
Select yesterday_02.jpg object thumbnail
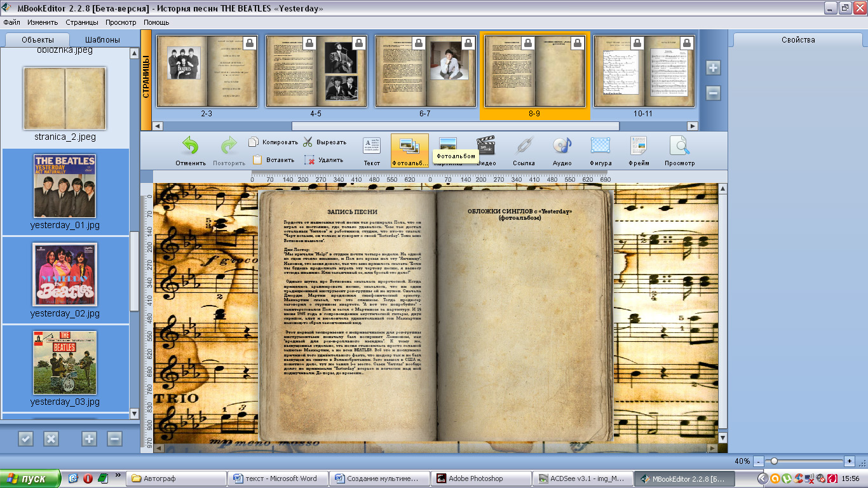65,274
